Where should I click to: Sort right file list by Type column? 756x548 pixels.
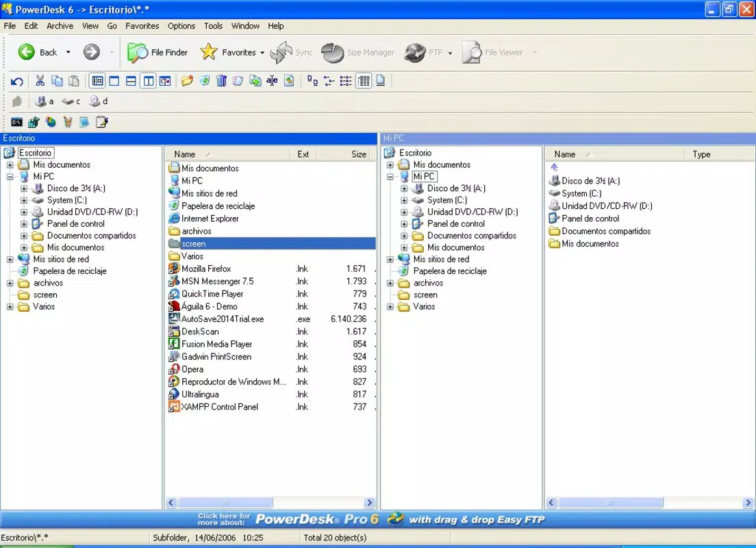(719, 154)
